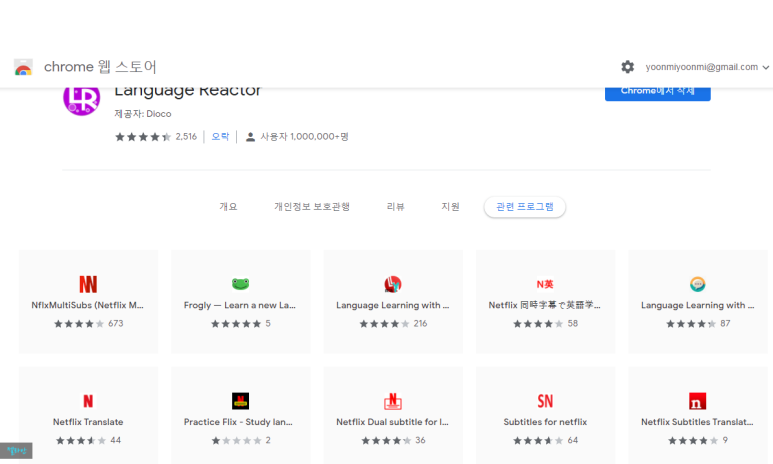Screen dimensions: 773x464
Task: Click the red Language Learning extension icon
Action: coord(393,284)
